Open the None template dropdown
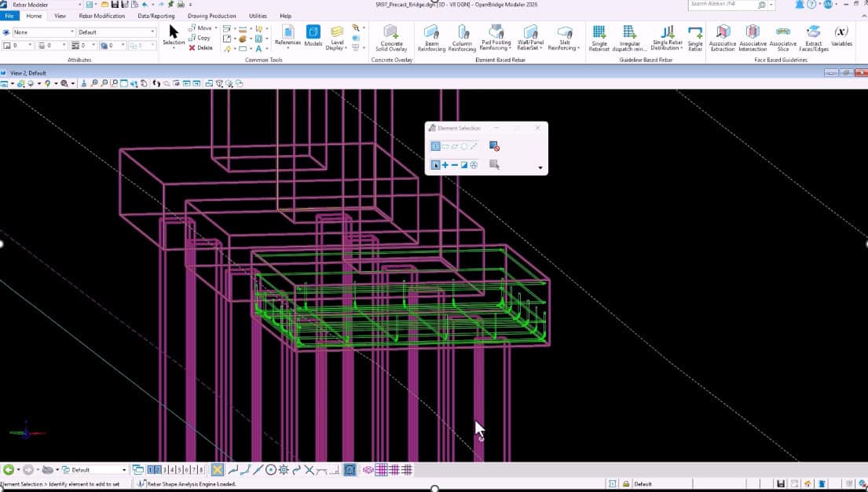This screenshot has width=868, height=492. point(72,32)
